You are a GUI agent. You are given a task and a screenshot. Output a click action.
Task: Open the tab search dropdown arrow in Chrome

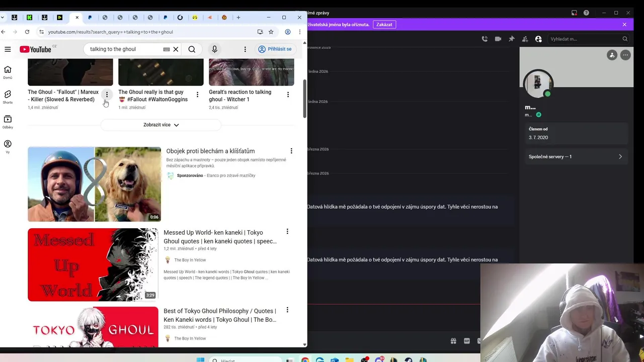(3, 18)
